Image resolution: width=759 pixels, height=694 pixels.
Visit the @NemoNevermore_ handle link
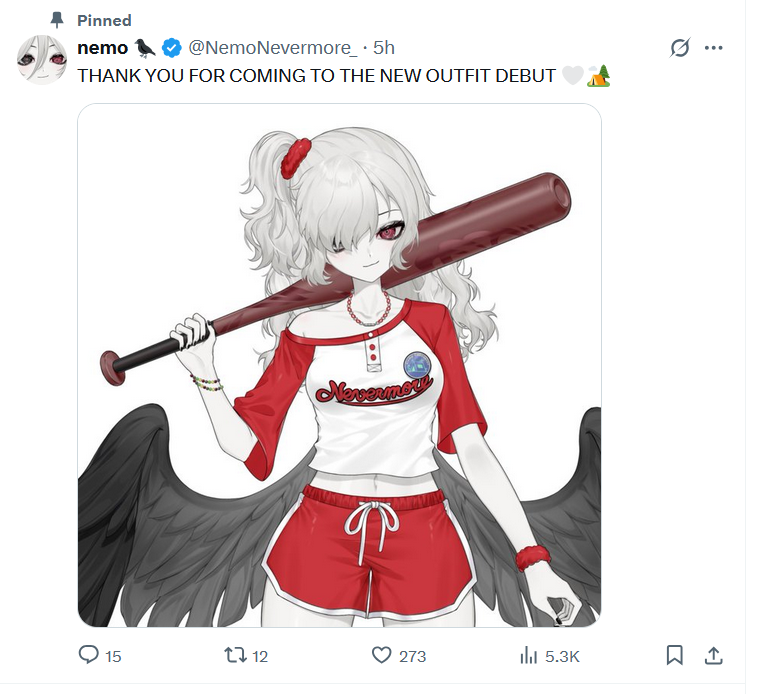273,48
